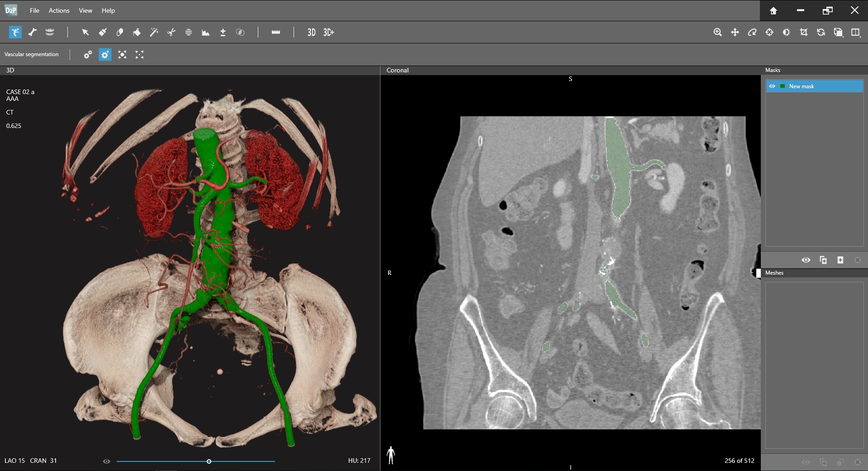Open the split-screen layout dropdown

[855, 32]
